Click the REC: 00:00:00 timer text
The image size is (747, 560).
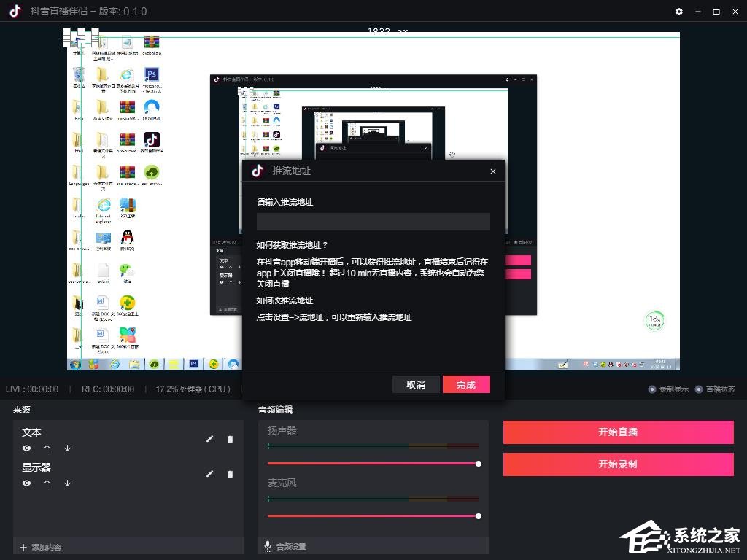tap(108, 389)
